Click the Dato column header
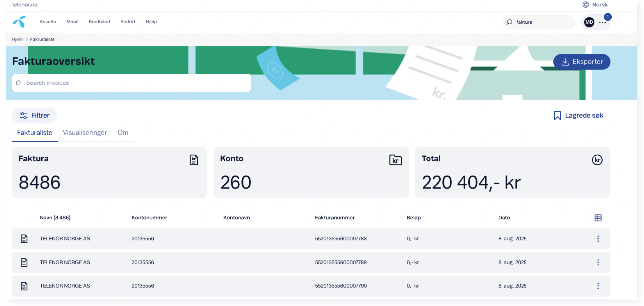 (504, 218)
